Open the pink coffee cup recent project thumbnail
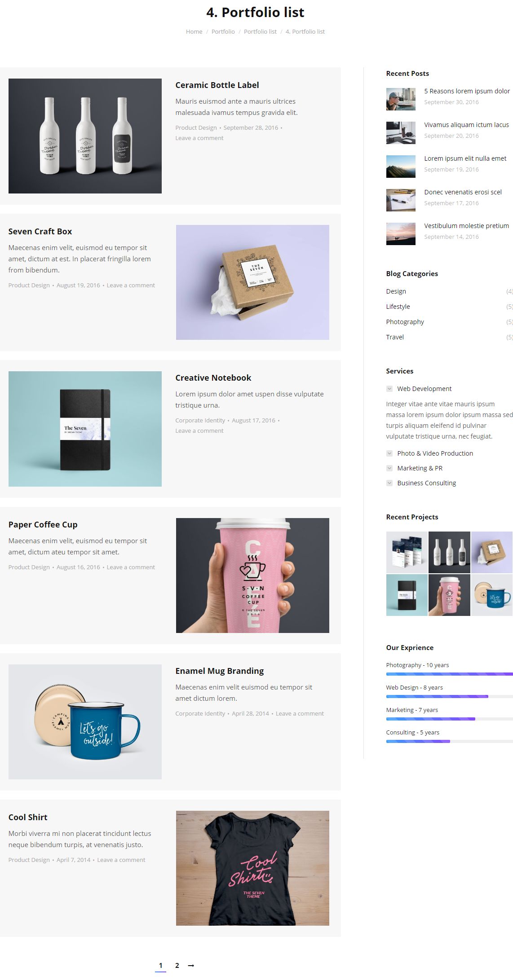This screenshot has height=980, width=513. pyautogui.click(x=449, y=595)
